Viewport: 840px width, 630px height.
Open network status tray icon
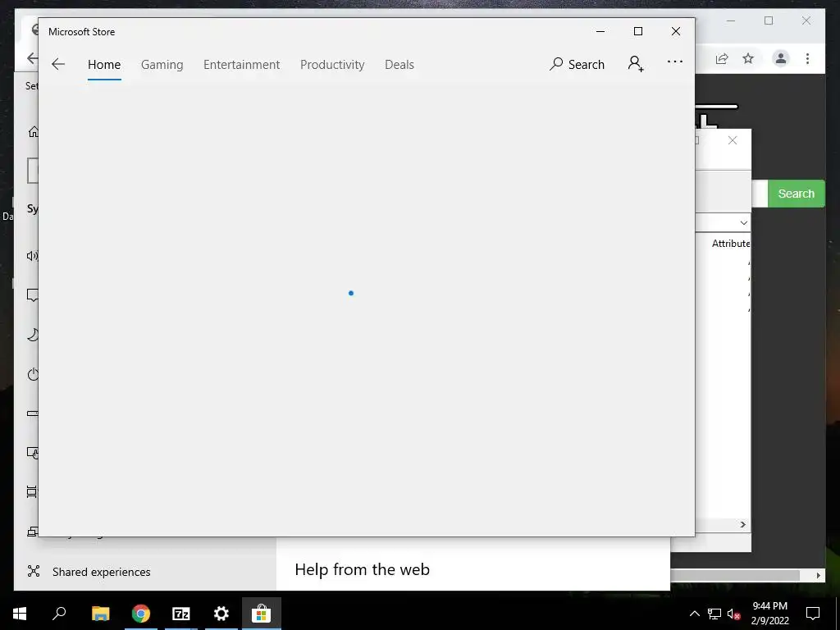(714, 614)
